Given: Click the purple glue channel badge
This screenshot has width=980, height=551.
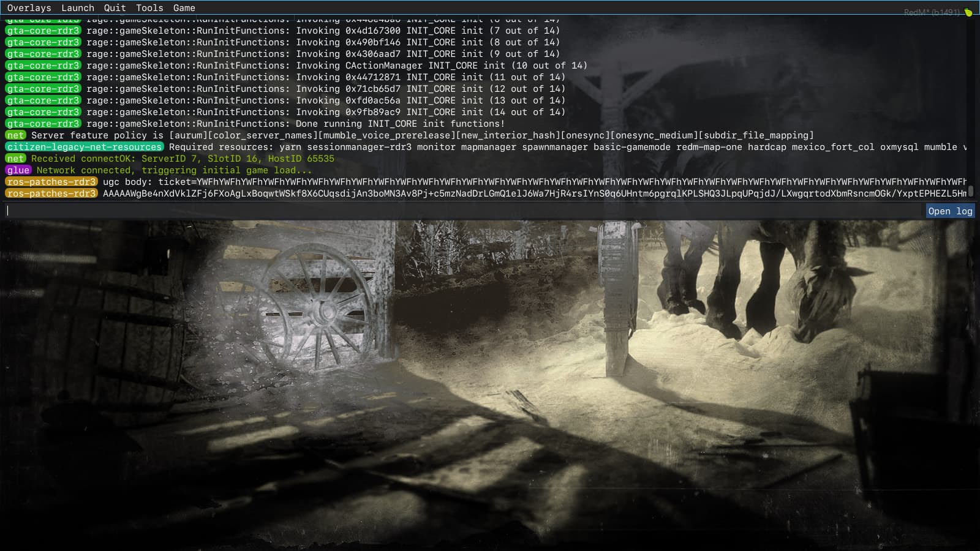Looking at the screenshot, I should click(x=17, y=170).
